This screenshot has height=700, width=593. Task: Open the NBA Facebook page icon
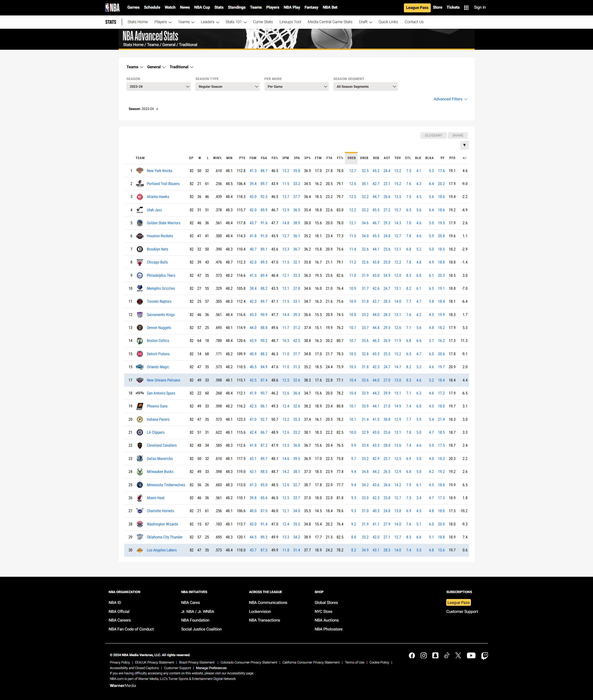412,656
